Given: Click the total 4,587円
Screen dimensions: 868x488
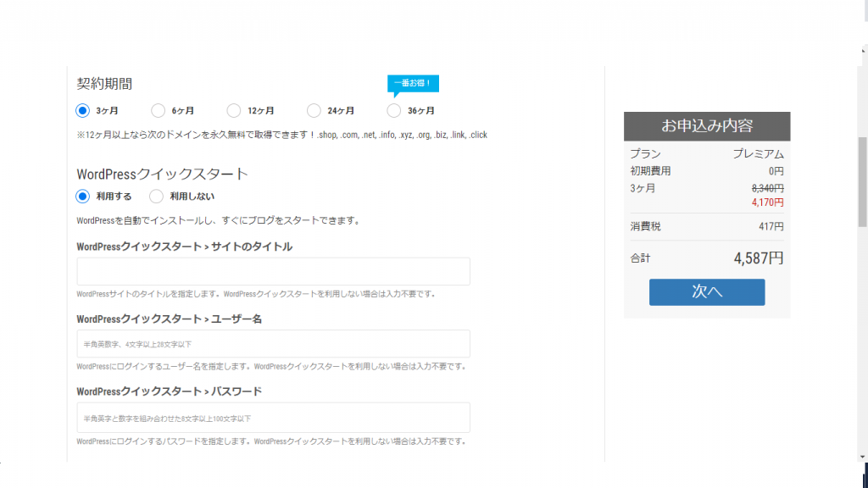Looking at the screenshot, I should (x=759, y=258).
